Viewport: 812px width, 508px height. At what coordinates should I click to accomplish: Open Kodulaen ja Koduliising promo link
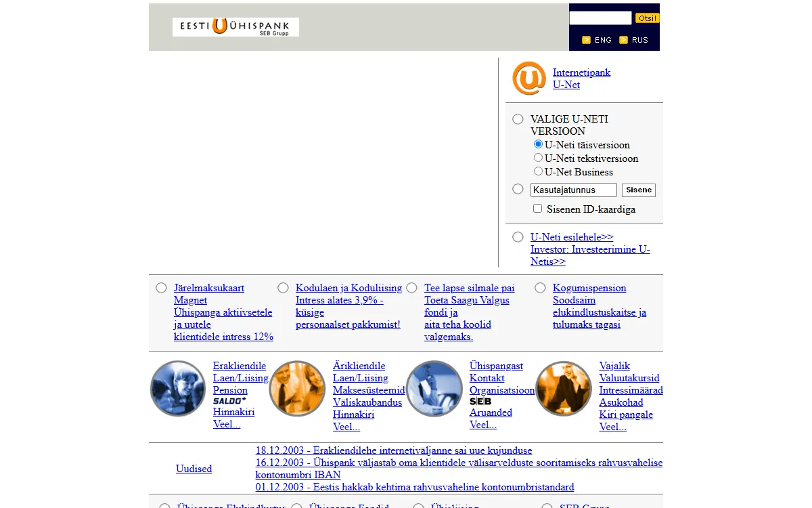point(348,306)
